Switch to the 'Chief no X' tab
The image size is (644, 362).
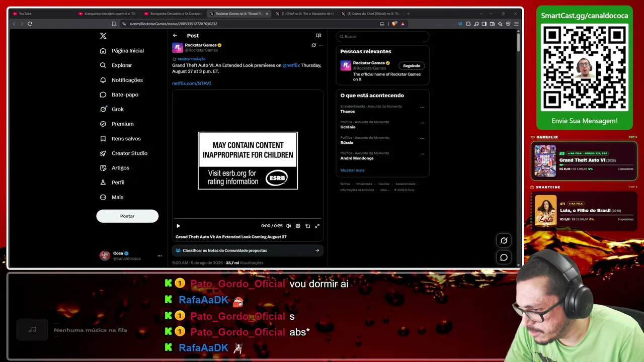[305, 14]
